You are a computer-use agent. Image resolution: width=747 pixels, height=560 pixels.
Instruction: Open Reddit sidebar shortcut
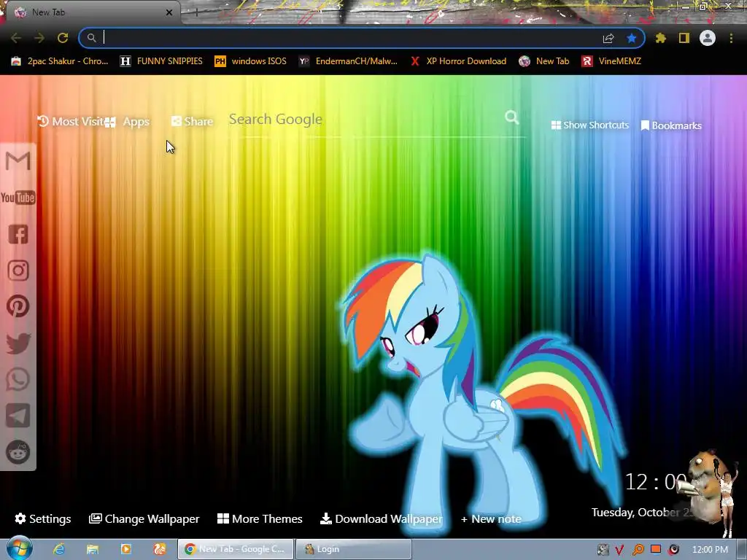click(18, 452)
